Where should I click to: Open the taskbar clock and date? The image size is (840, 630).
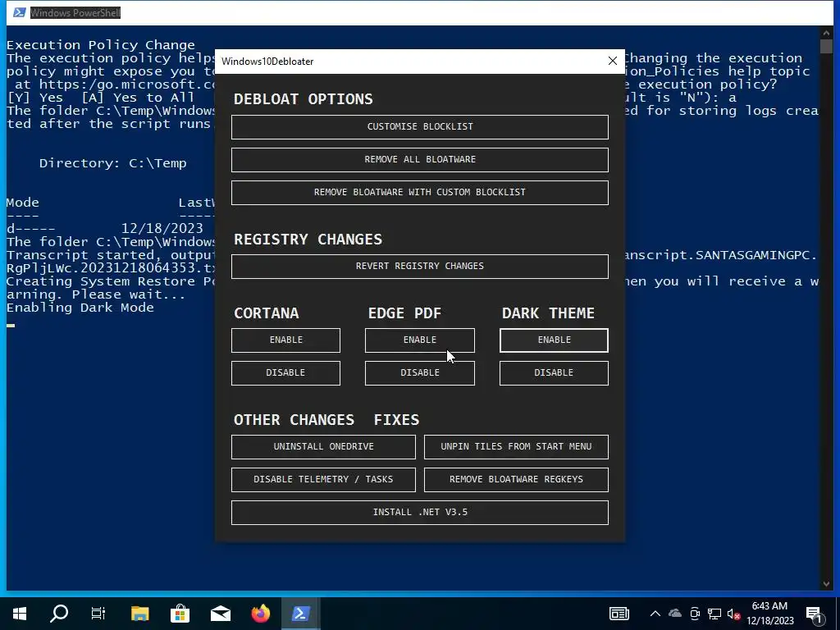[769, 614]
